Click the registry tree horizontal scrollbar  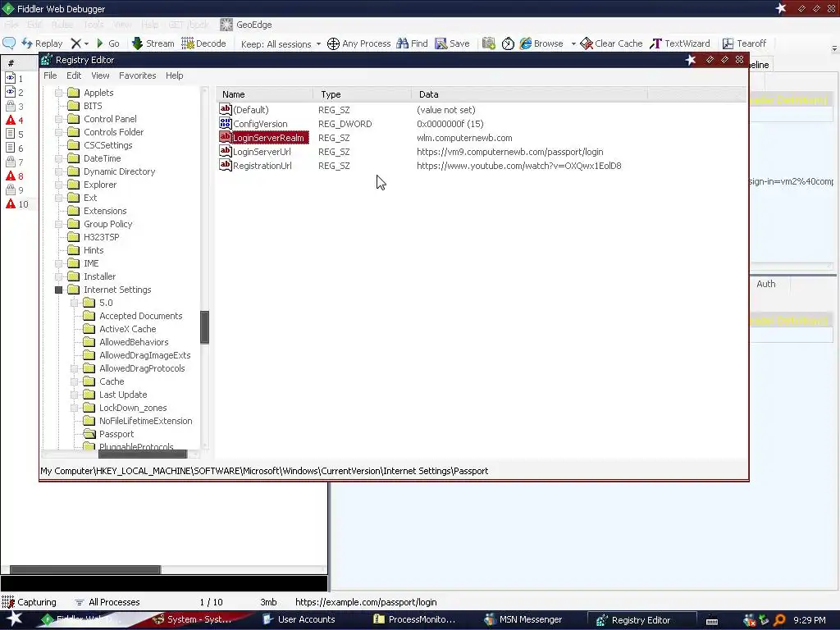pos(143,454)
